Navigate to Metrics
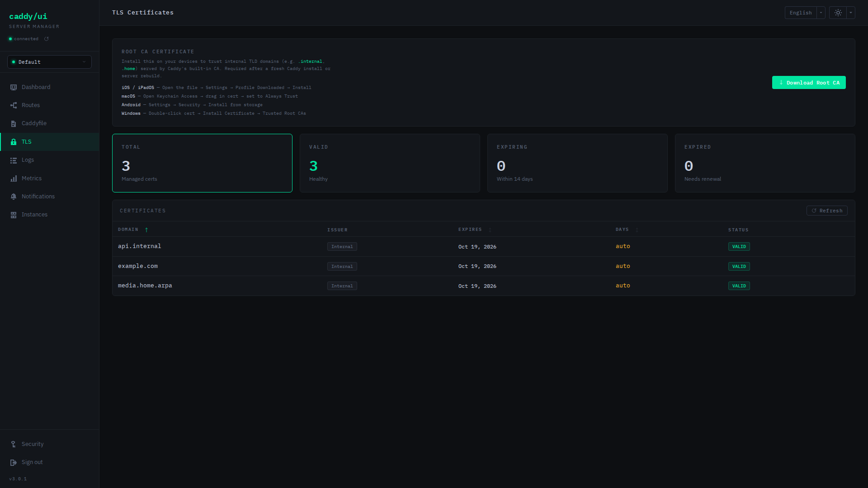Image resolution: width=868 pixels, height=488 pixels. pyautogui.click(x=49, y=178)
